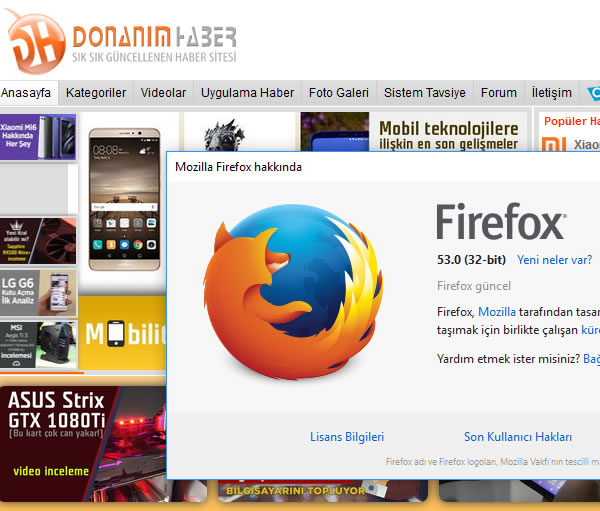This screenshot has width=600, height=511.
Task: Open Lisans Bilgileri link
Action: [x=347, y=437]
